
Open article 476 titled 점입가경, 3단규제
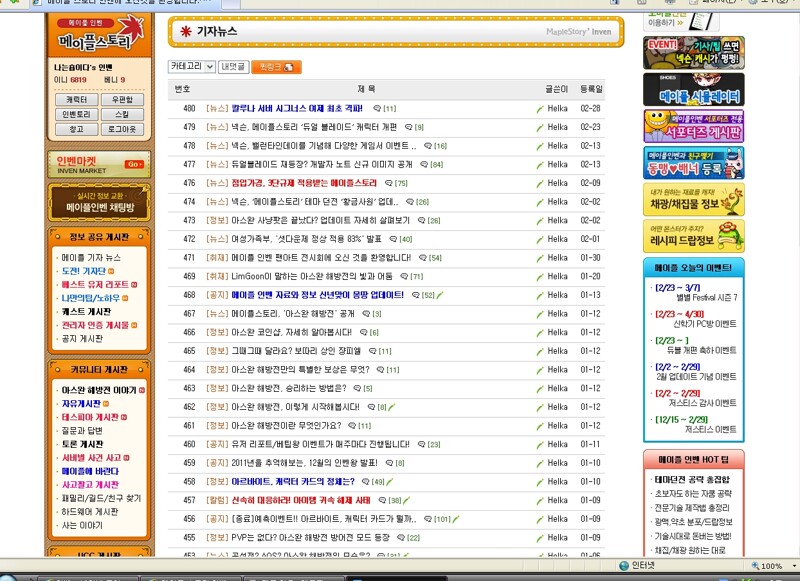pos(304,183)
